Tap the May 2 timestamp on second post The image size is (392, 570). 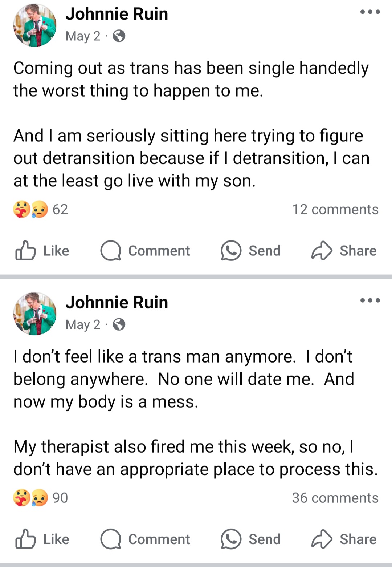(83, 324)
